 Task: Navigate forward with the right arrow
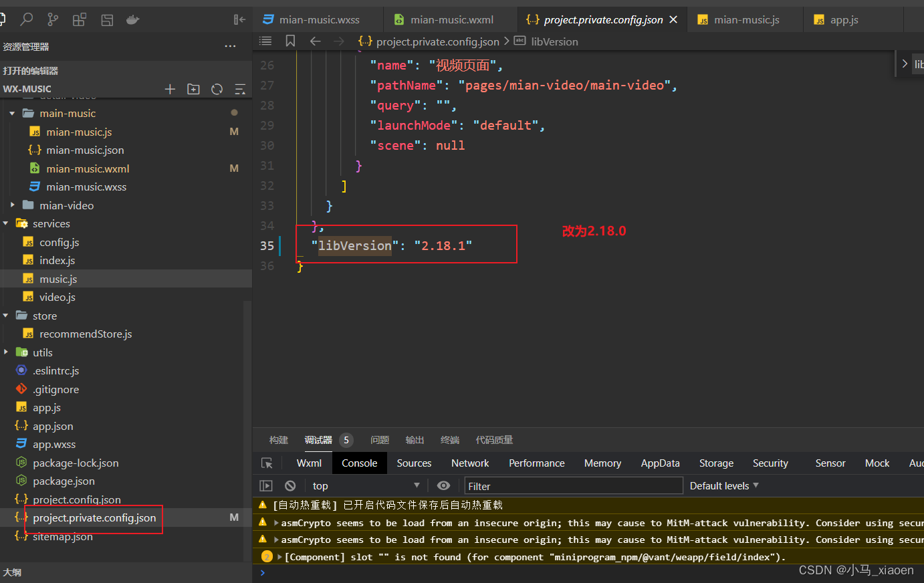tap(339, 41)
